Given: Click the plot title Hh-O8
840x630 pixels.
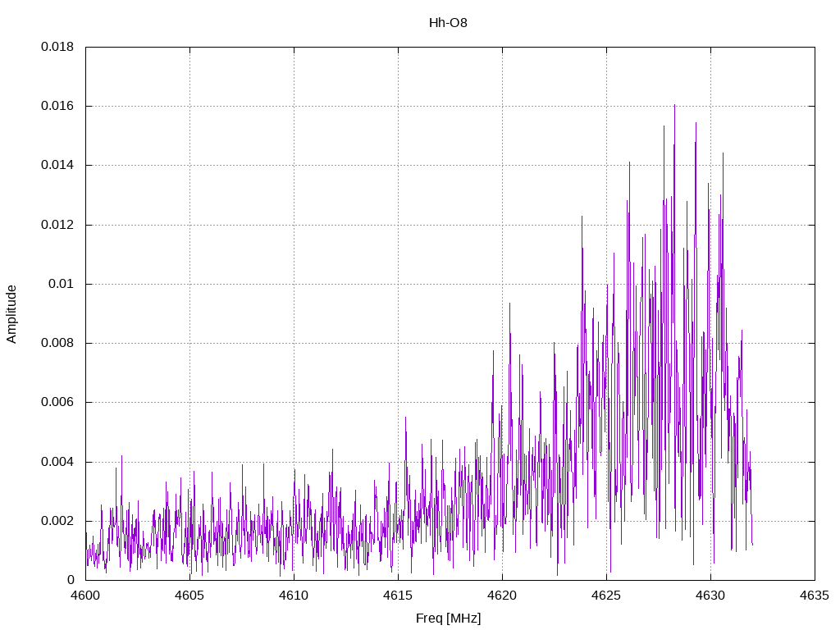Looking at the screenshot, I should [x=448, y=22].
